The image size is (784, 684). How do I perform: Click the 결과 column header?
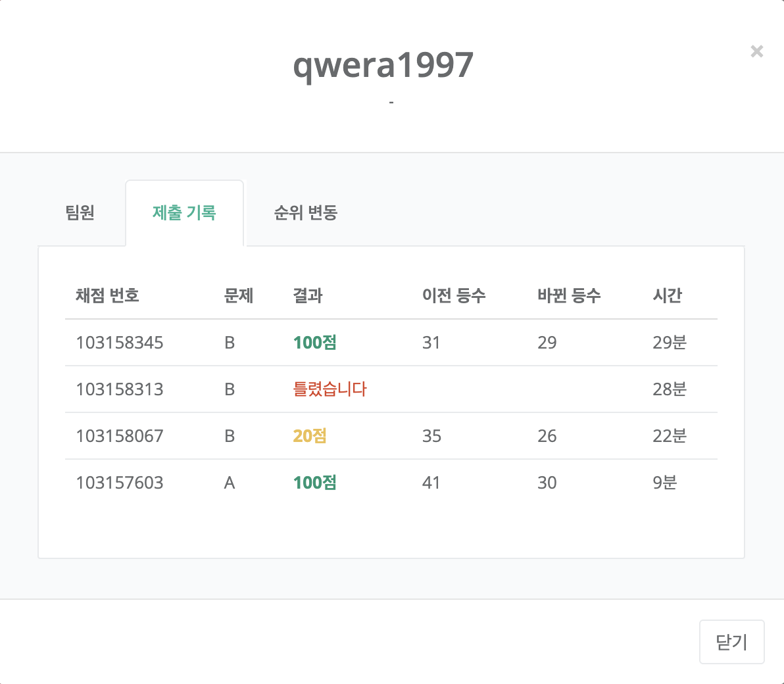click(307, 295)
